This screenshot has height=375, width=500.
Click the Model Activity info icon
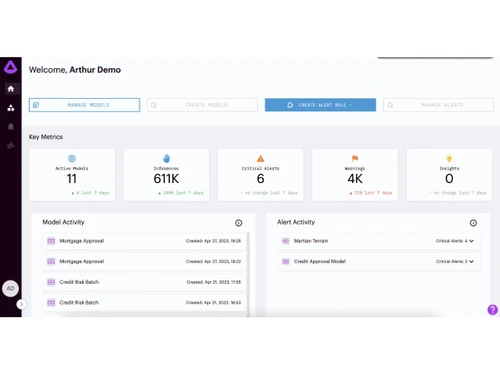(239, 223)
